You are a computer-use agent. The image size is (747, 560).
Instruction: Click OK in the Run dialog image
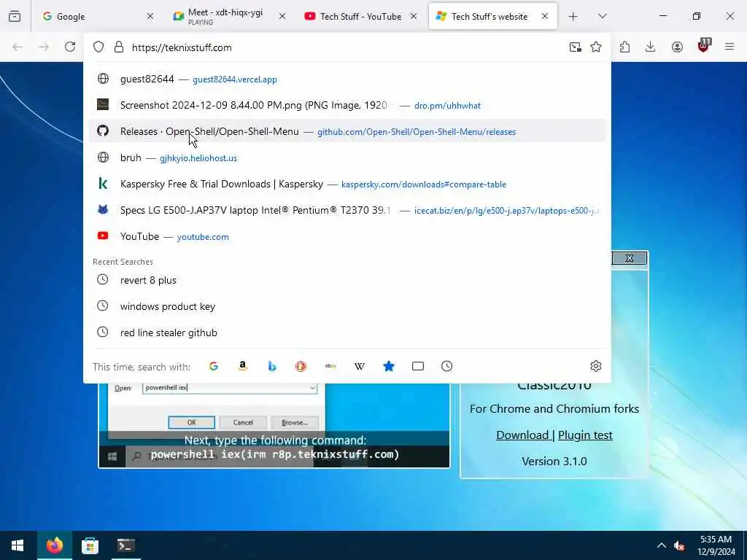pyautogui.click(x=192, y=422)
